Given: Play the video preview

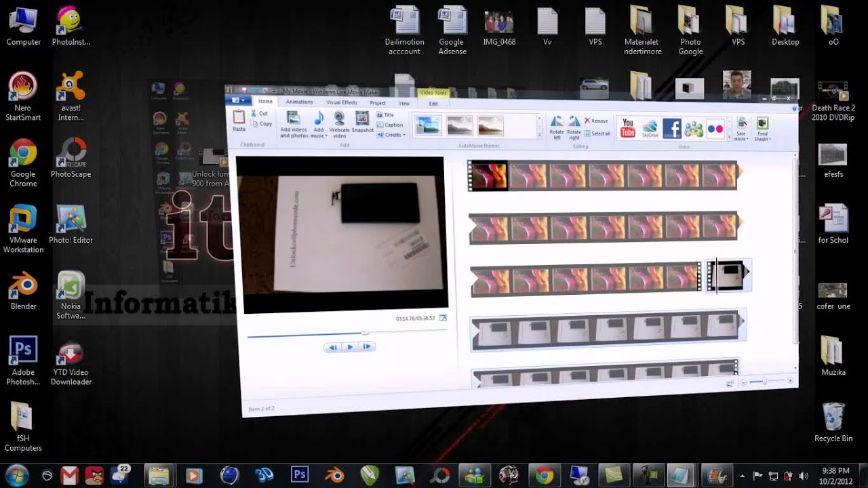Looking at the screenshot, I should (350, 347).
